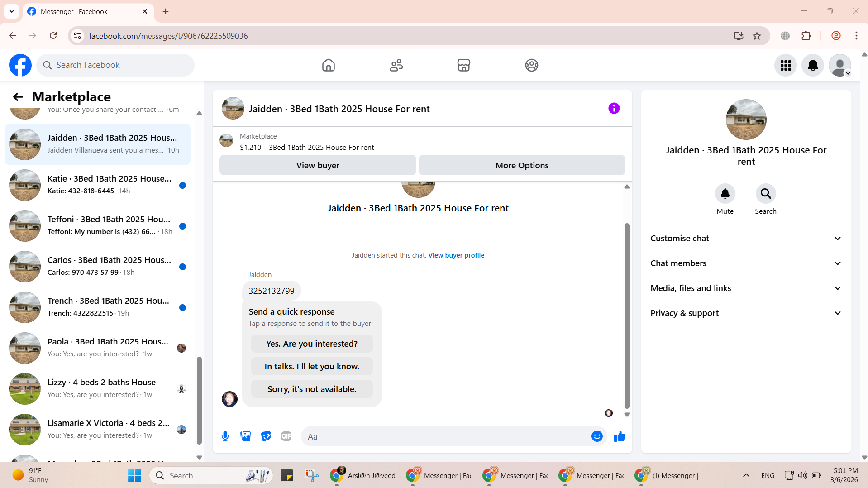868x488 pixels.
Task: Click the address bar URL
Action: pos(168,36)
